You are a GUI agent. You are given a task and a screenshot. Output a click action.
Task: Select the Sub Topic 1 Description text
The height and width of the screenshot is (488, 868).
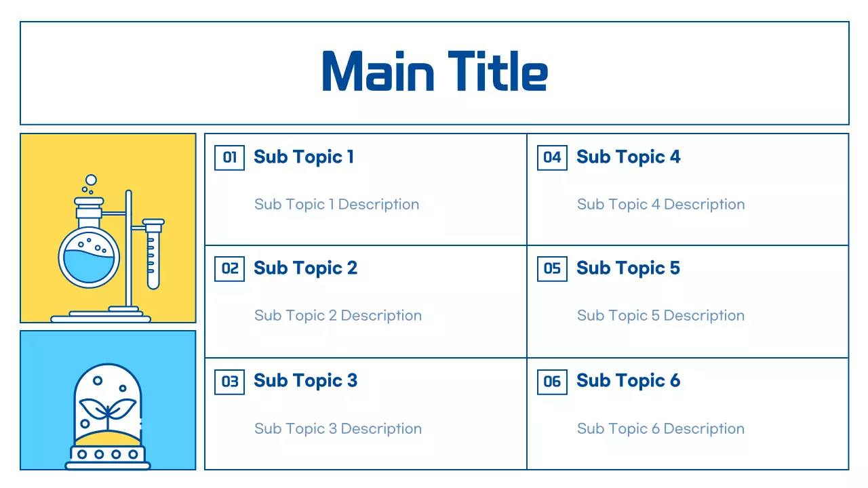(x=336, y=205)
